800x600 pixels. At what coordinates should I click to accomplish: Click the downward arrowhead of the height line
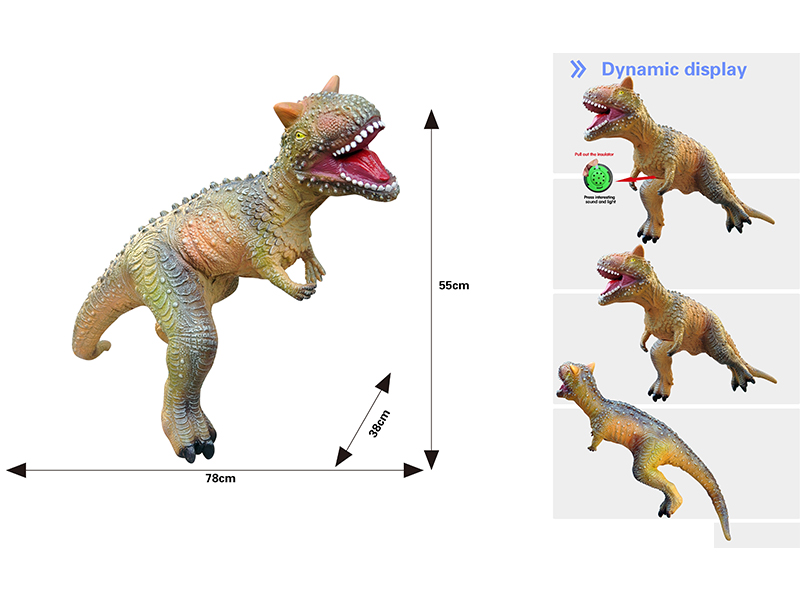pos(431,459)
